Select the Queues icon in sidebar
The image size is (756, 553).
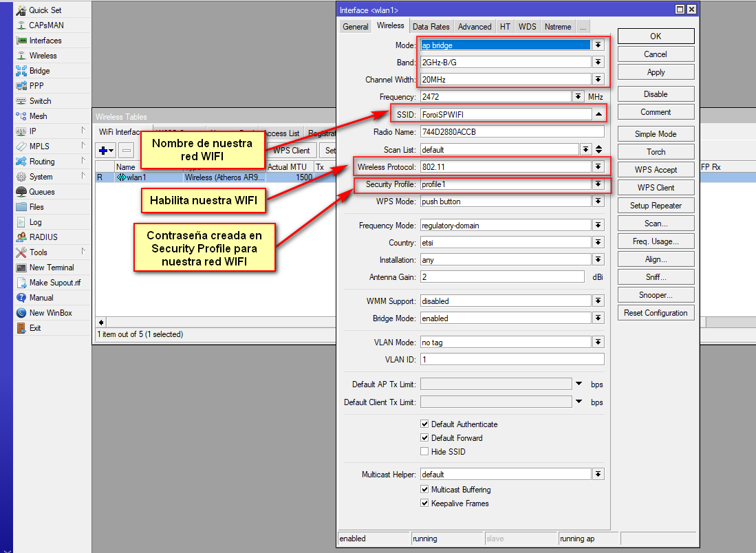click(x=21, y=192)
